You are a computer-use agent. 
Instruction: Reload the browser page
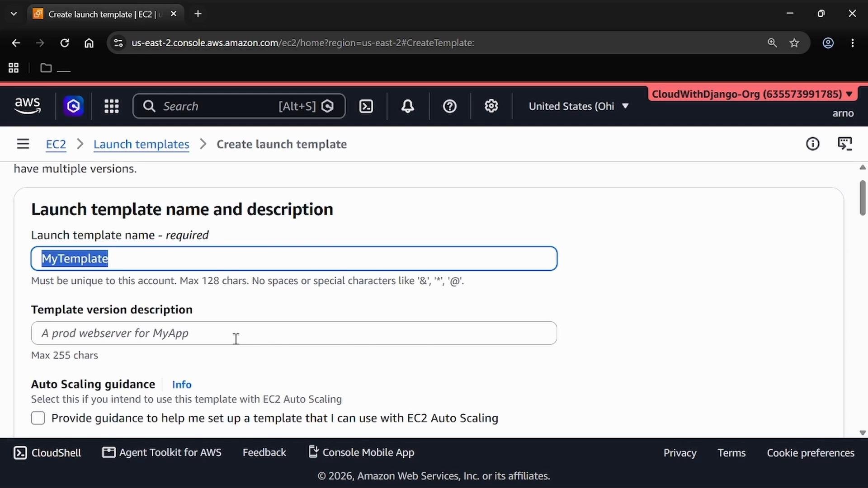[65, 43]
